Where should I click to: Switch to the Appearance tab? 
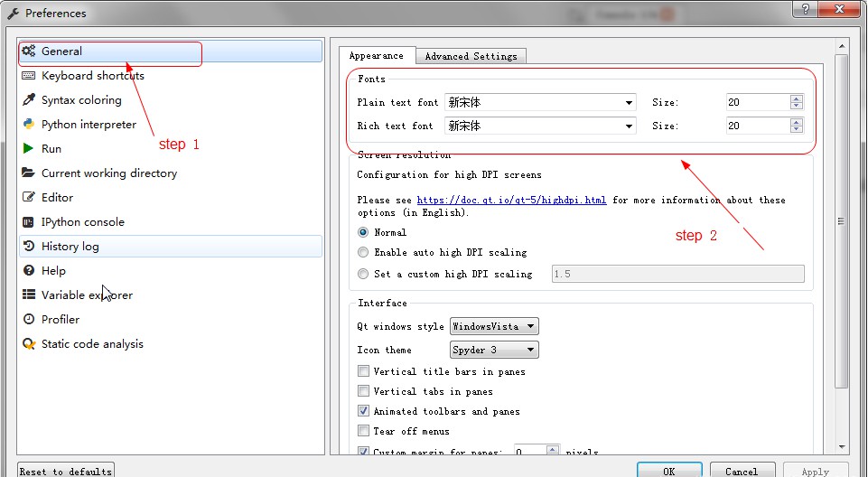[377, 56]
